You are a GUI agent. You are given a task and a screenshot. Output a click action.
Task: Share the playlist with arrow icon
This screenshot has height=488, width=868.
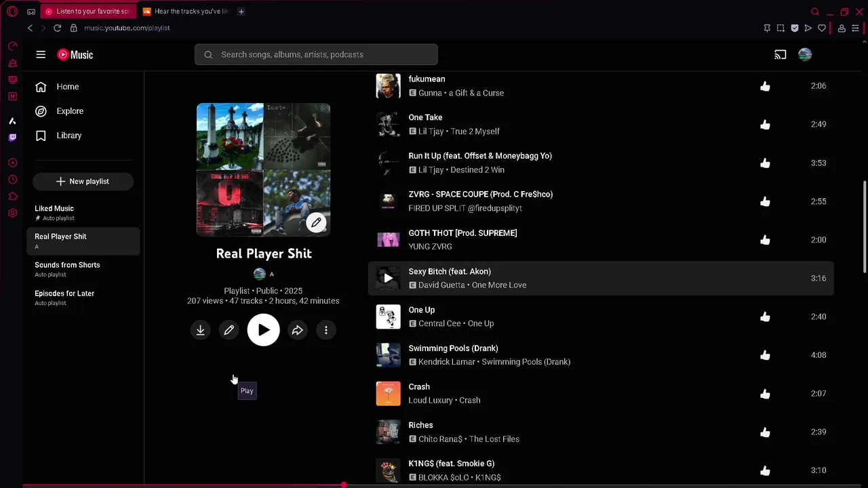[x=297, y=330]
